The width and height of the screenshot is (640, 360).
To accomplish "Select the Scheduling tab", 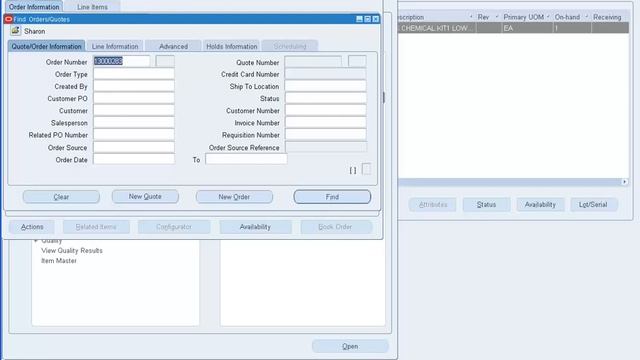I will coord(290,46).
